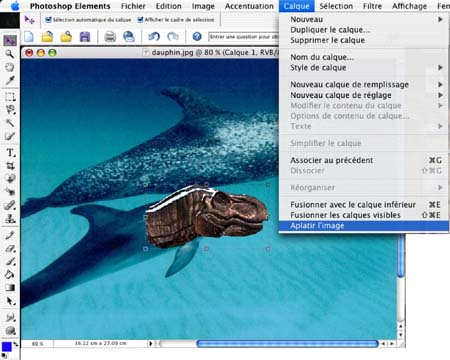Choose 'Associer au précédent'

pos(364,160)
